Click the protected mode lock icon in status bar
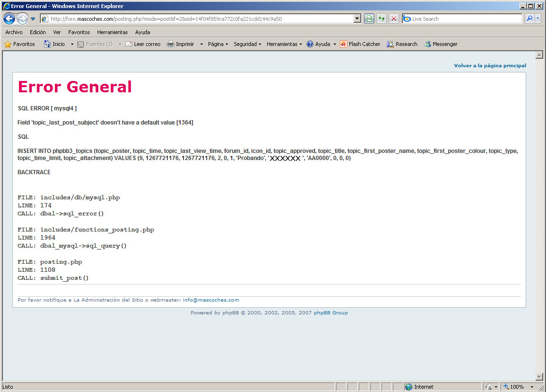Screen dimensions: 546x392 (489, 387)
